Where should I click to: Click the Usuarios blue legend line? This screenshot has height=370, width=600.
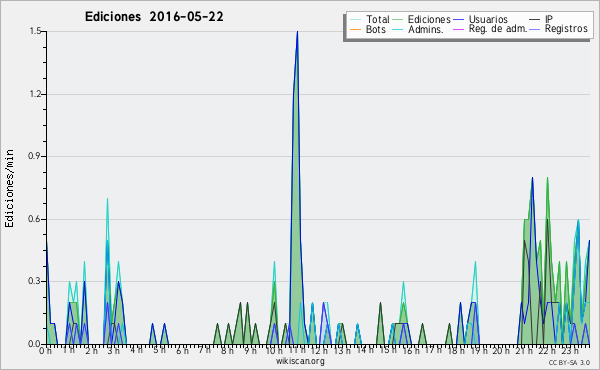[x=458, y=20]
